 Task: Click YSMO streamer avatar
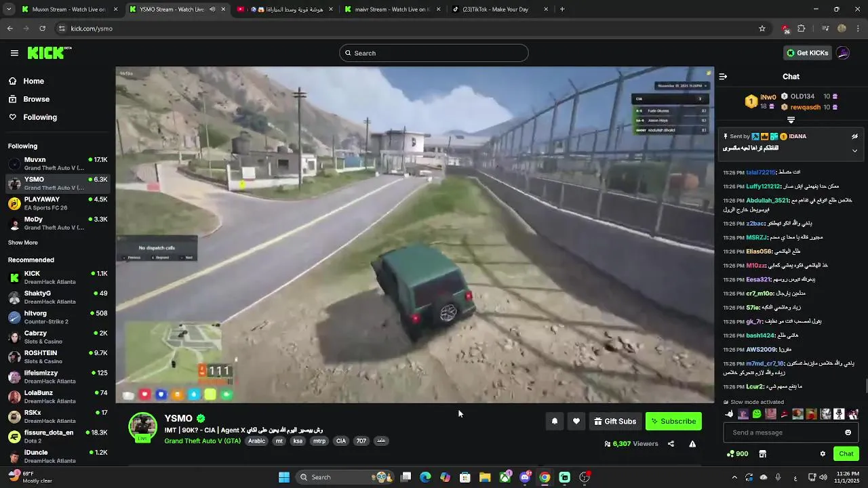pyautogui.click(x=143, y=426)
